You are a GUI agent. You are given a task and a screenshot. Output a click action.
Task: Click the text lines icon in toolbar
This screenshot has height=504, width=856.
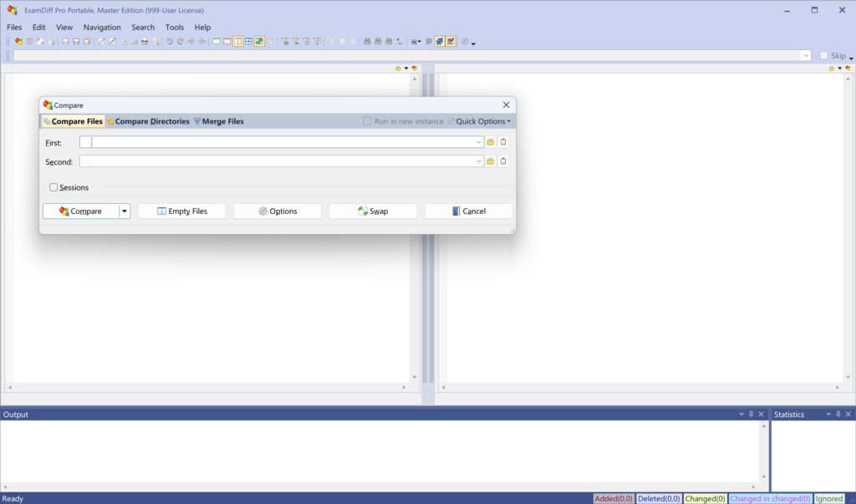(429, 42)
